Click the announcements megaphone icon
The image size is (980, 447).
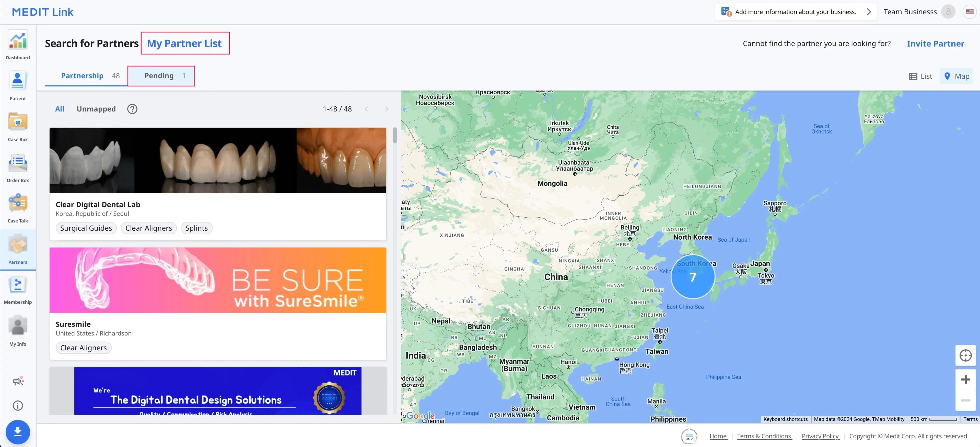[x=18, y=381]
